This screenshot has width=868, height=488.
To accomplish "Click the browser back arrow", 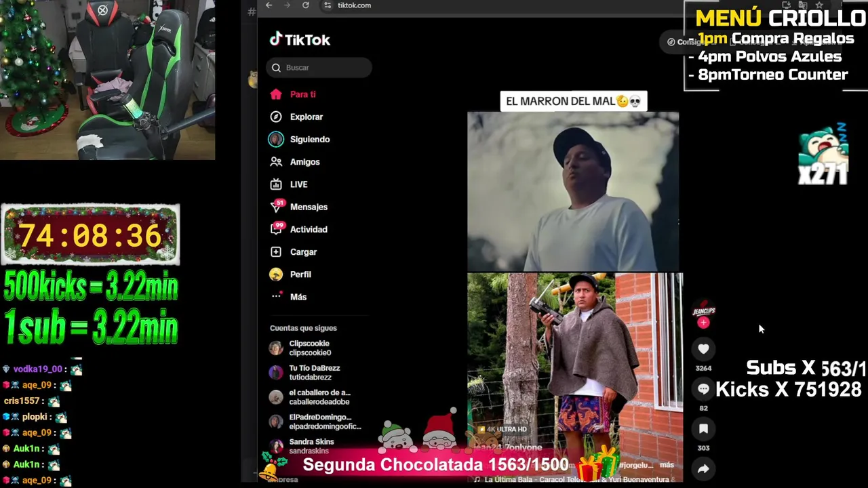I will click(269, 5).
